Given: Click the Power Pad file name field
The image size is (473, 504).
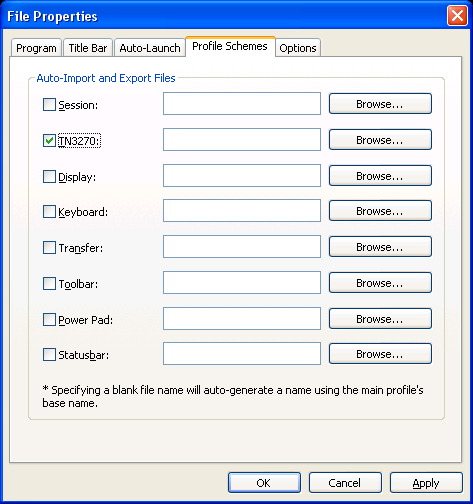Looking at the screenshot, I should click(242, 319).
